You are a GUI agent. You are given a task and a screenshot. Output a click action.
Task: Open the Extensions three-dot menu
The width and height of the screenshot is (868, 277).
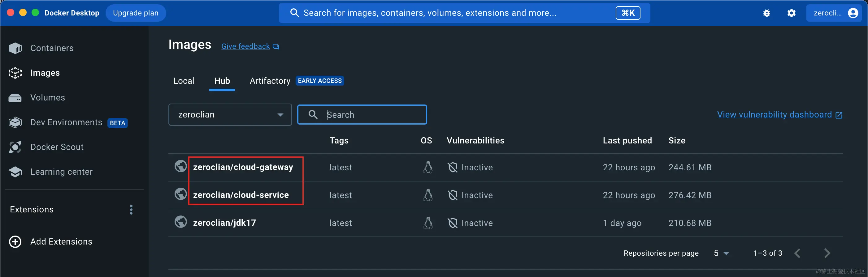pos(131,210)
